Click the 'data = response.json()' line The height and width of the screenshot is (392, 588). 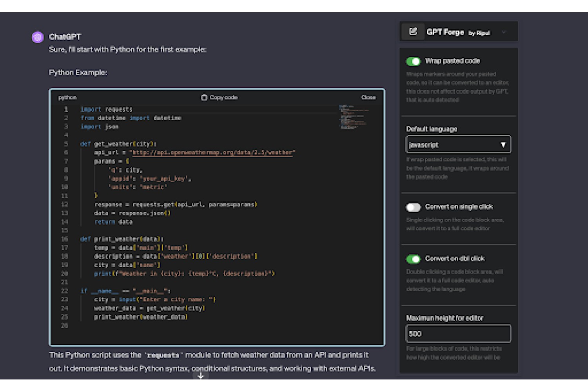[132, 213]
